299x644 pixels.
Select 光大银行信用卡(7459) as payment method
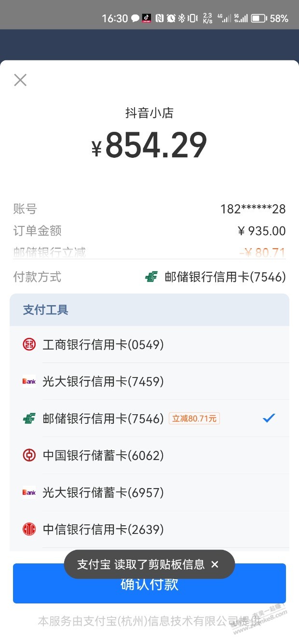(x=149, y=381)
